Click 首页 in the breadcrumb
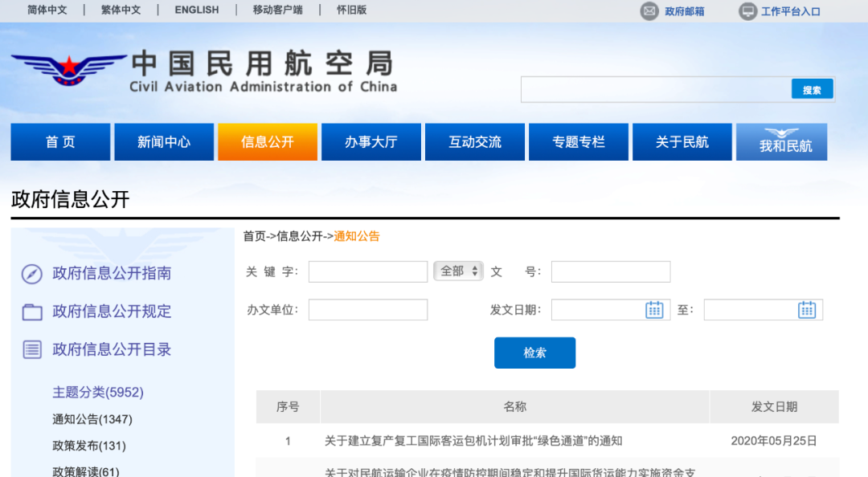Screen dimensions: 868x477 click(255, 236)
